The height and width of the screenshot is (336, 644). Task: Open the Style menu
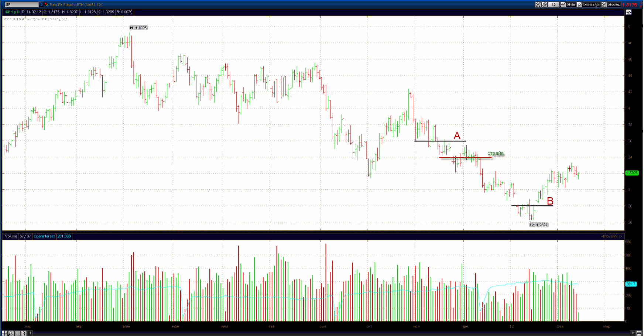pyautogui.click(x=568, y=5)
